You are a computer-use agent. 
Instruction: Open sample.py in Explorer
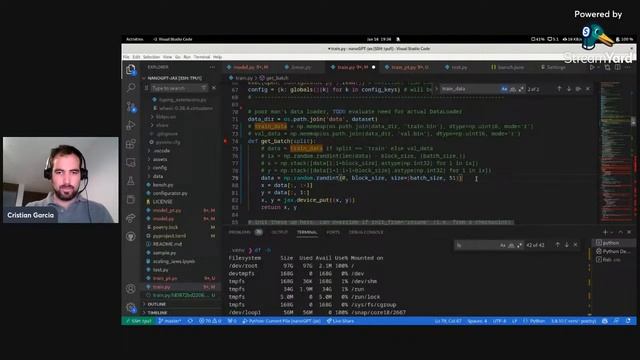[x=164, y=253]
